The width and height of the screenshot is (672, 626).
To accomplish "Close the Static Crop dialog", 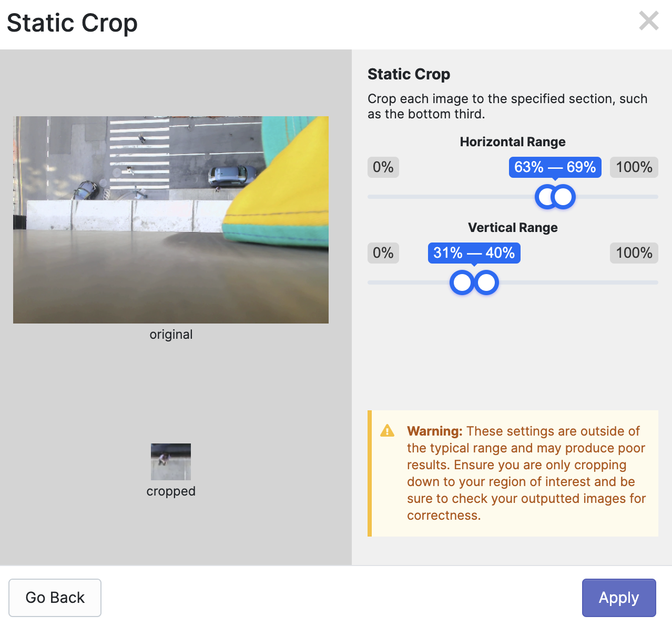I will pos(648,21).
